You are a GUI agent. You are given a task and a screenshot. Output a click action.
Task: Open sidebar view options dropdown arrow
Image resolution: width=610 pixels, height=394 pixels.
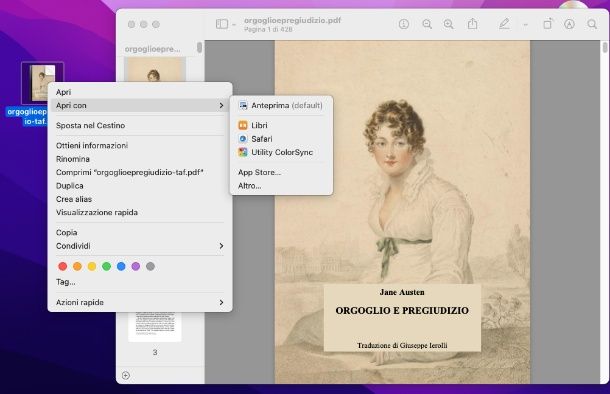pyautogui.click(x=234, y=25)
